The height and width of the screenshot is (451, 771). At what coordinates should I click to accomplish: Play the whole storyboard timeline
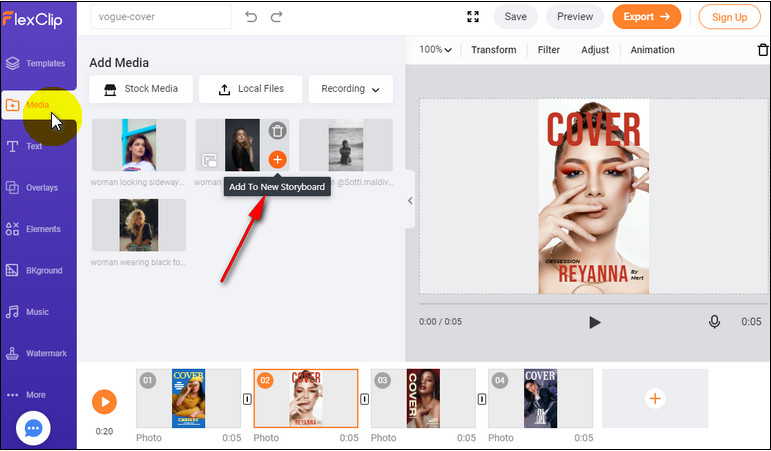104,402
